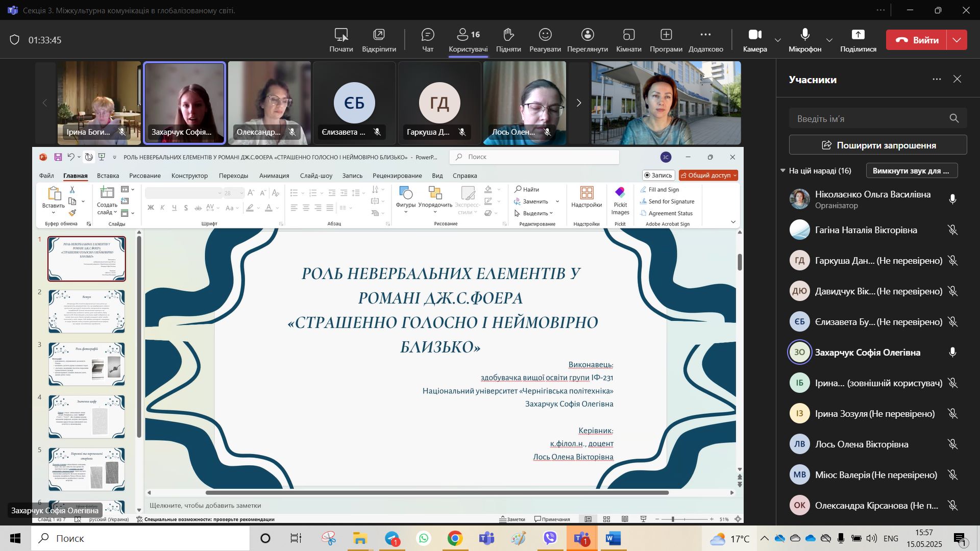This screenshot has width=980, height=551.
Task: Click the Вимкнути звук для button
Action: coord(911,170)
